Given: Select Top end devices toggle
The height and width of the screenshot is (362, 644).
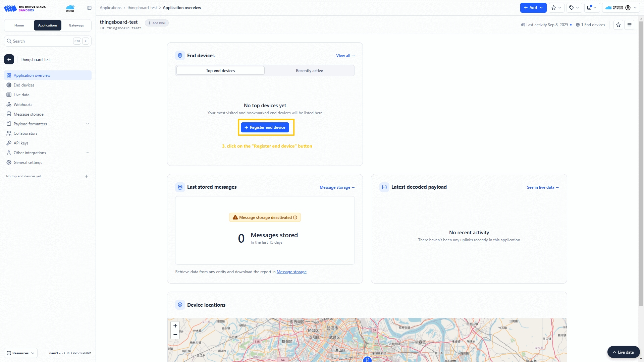Looking at the screenshot, I should coord(220,71).
